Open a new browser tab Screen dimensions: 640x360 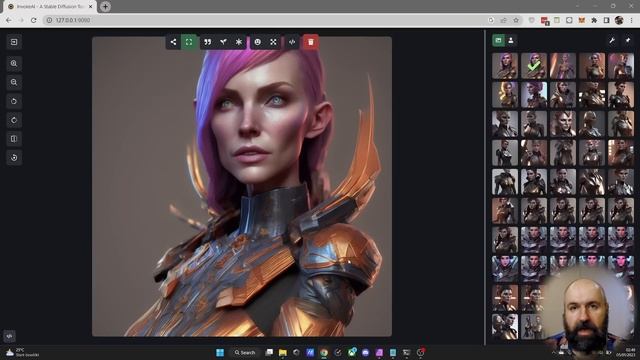pos(105,7)
